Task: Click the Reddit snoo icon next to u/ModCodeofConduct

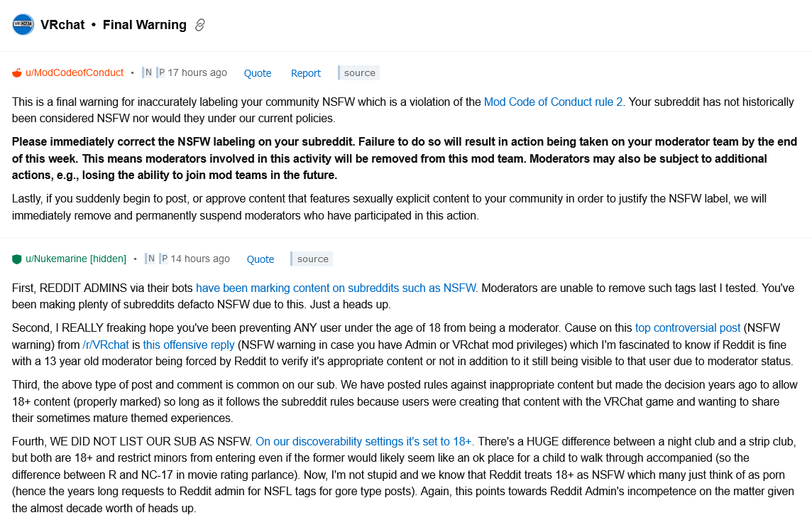Action: tap(17, 72)
